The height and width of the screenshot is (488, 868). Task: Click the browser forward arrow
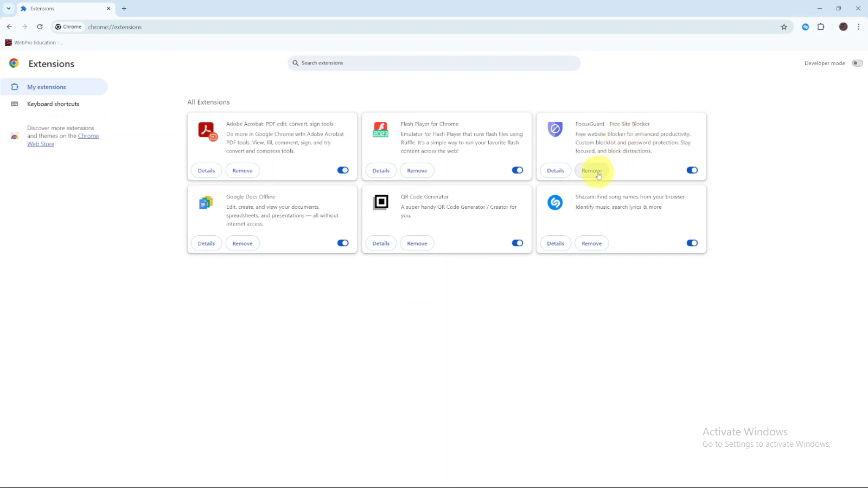point(24,27)
